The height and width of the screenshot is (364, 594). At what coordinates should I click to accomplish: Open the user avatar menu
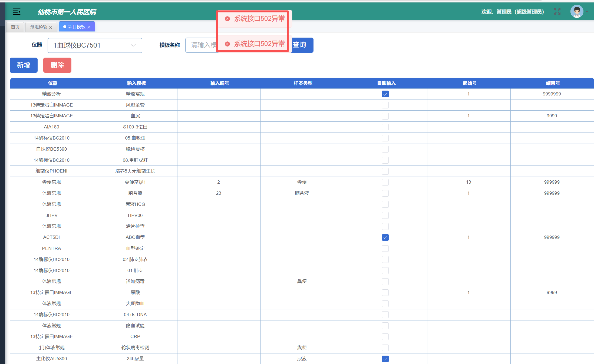[x=577, y=12]
